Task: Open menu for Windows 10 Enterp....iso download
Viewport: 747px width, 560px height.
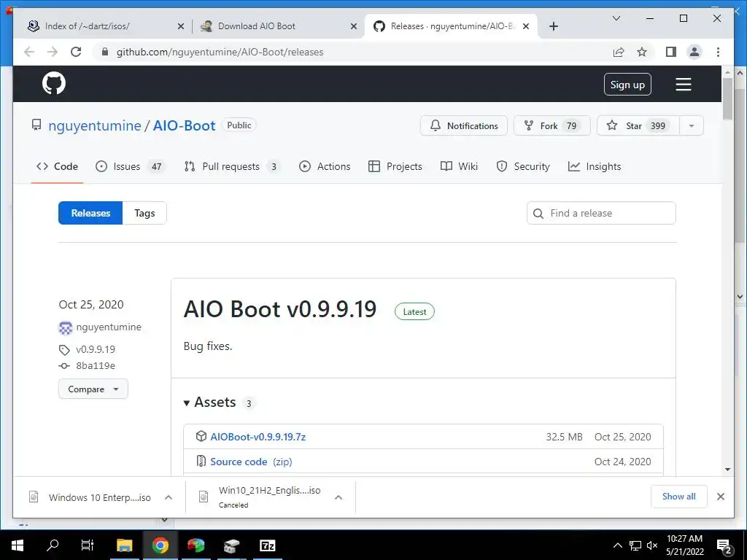Action: (169, 497)
